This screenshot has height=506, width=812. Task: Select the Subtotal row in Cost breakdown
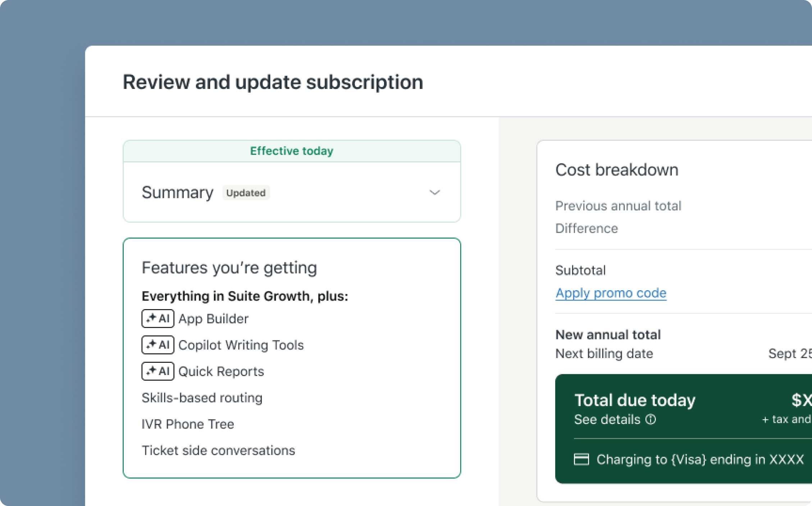(x=580, y=270)
